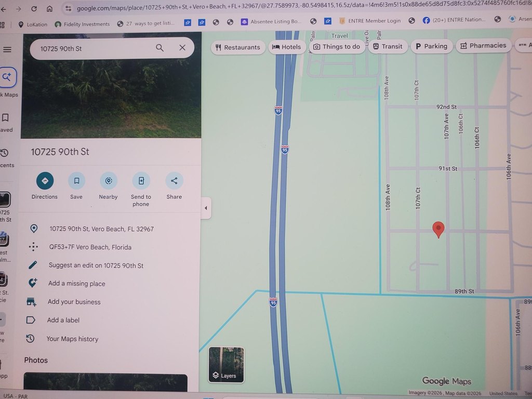Clear the search with the X
The width and height of the screenshot is (532, 399).
pyautogui.click(x=182, y=48)
